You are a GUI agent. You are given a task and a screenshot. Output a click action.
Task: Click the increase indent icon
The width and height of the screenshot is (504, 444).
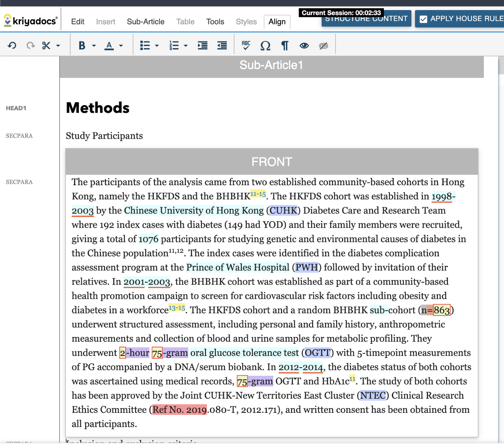(x=203, y=46)
